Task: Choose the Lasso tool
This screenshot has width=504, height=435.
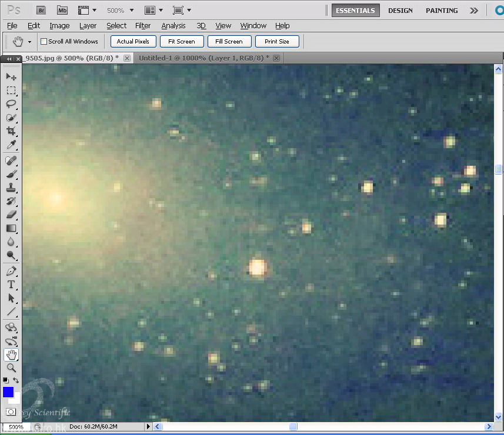Action: coord(11,104)
